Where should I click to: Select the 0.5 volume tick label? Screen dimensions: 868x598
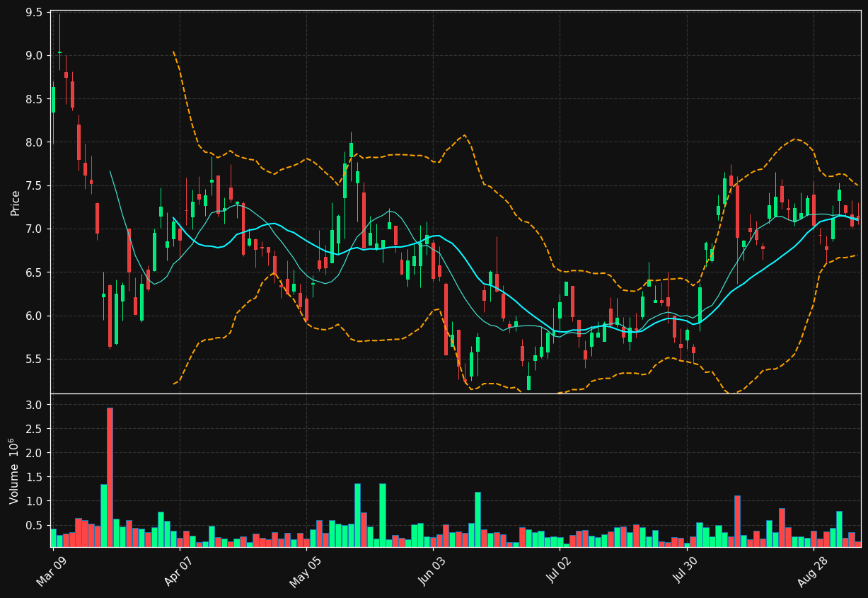[35, 525]
